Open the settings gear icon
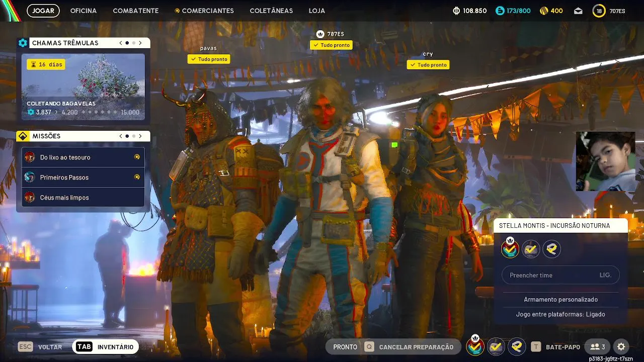The width and height of the screenshot is (644, 362). click(621, 347)
